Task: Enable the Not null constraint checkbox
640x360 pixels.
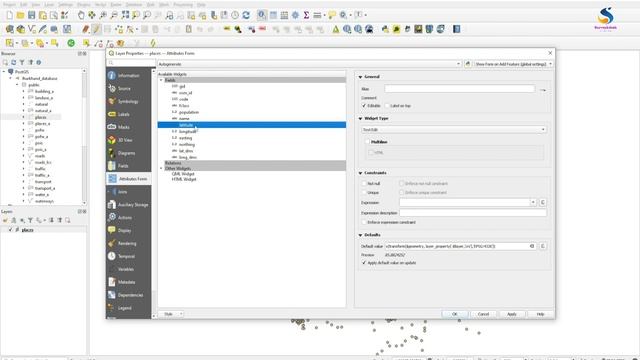Action: pyautogui.click(x=364, y=184)
